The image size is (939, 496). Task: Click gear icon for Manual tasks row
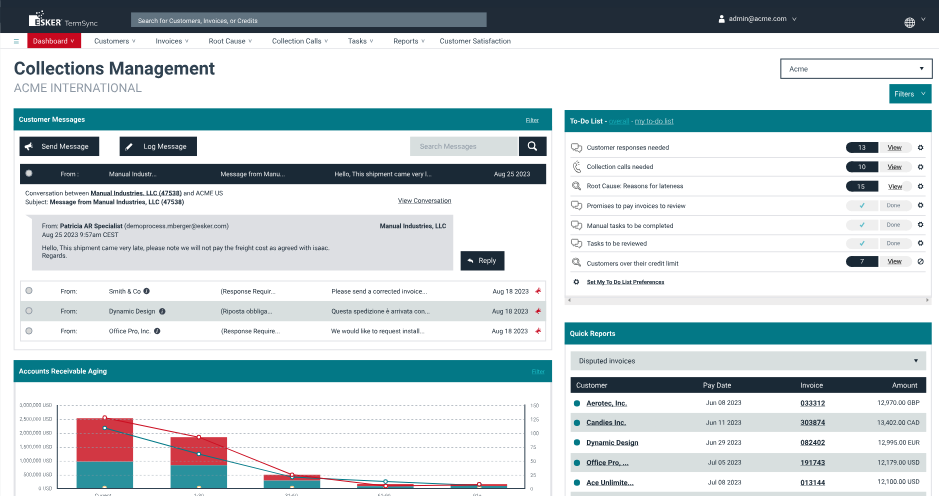(920, 225)
